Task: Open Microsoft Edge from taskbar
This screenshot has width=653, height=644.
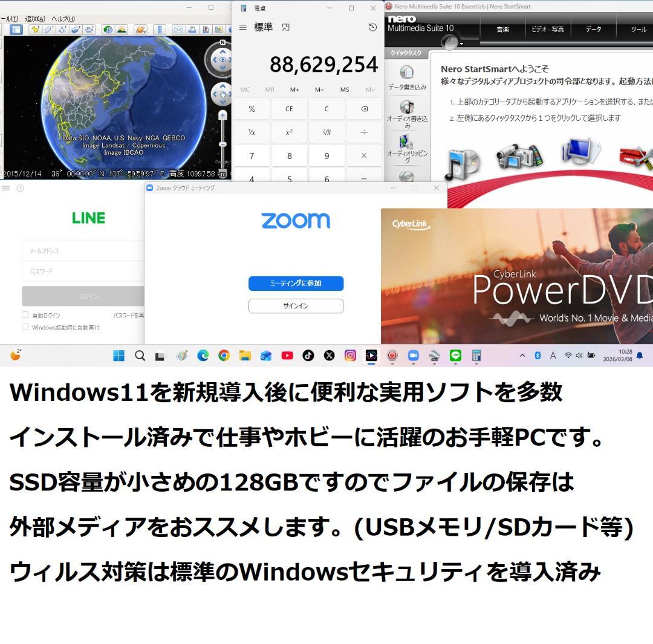Action: point(203,356)
